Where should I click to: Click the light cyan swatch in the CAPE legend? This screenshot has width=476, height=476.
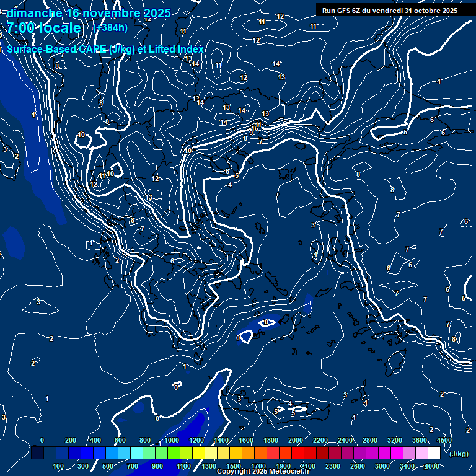[x=136, y=452]
